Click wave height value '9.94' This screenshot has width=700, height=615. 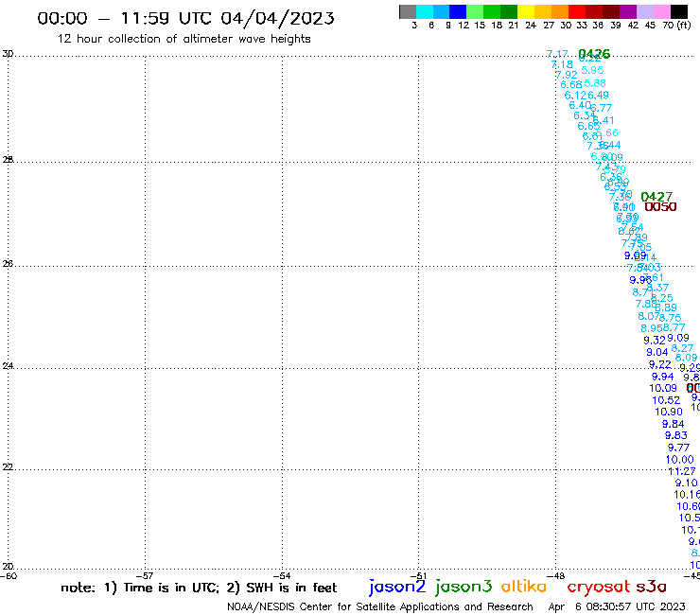point(662,377)
